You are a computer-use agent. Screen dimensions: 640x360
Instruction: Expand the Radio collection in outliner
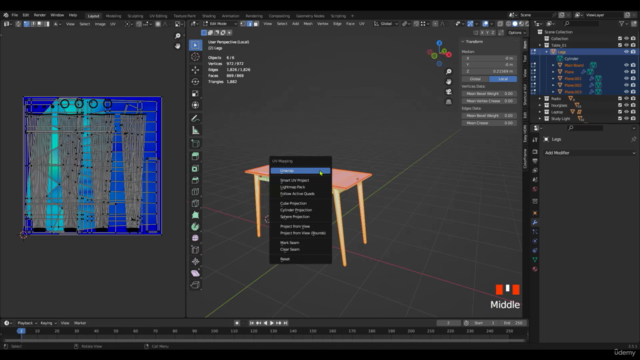point(540,98)
